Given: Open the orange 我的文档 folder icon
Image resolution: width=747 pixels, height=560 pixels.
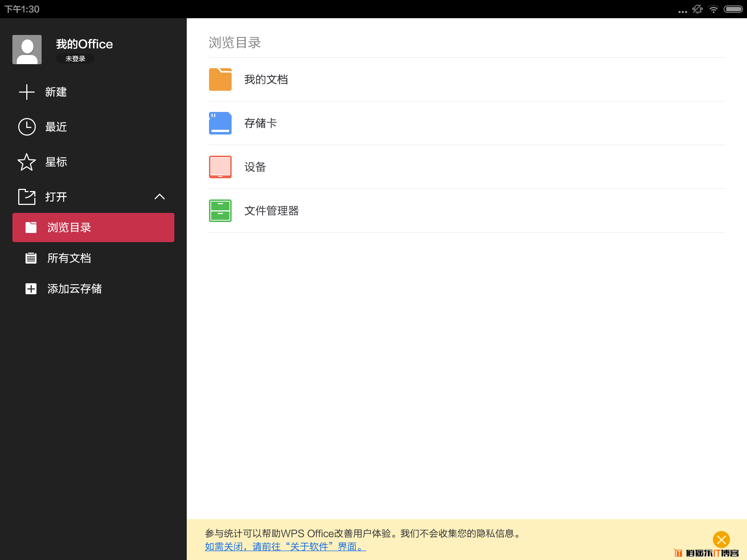Looking at the screenshot, I should click(x=220, y=79).
